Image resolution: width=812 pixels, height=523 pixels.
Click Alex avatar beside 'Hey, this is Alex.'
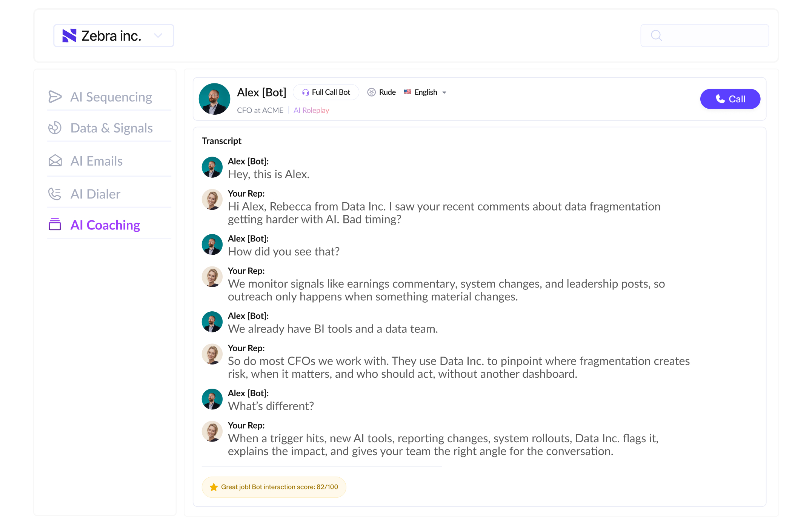click(x=212, y=167)
